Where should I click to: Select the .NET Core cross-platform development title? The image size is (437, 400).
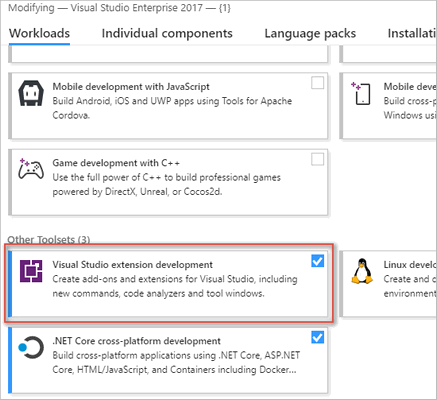click(x=136, y=341)
